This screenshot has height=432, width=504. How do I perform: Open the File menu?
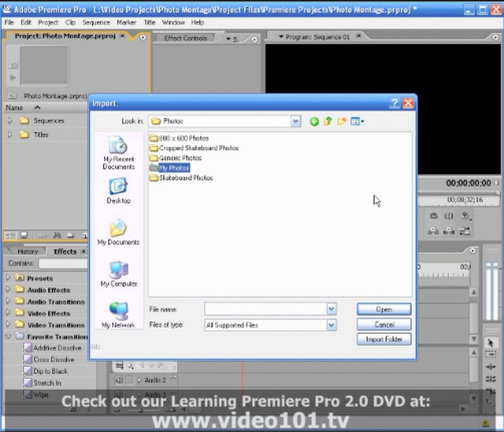9,22
